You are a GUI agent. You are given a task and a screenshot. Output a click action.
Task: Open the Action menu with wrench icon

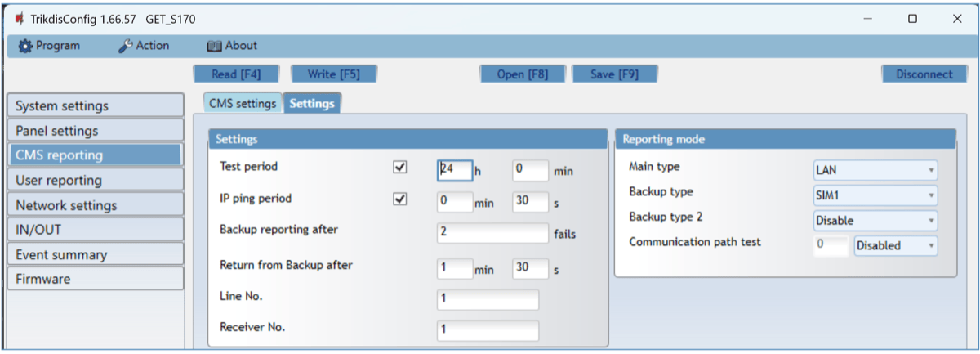(x=144, y=46)
